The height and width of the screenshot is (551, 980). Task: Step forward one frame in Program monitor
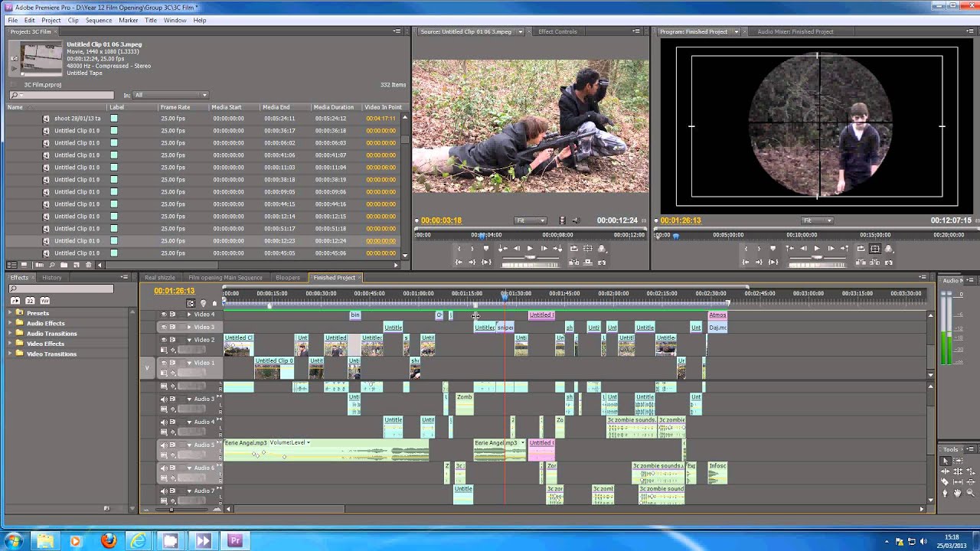(831, 248)
